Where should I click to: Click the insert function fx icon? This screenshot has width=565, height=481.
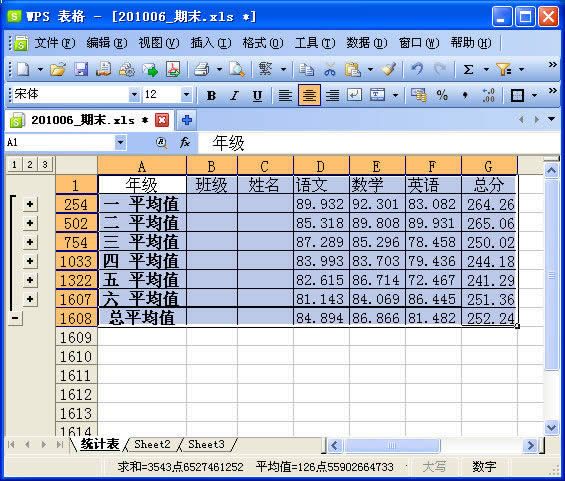184,143
